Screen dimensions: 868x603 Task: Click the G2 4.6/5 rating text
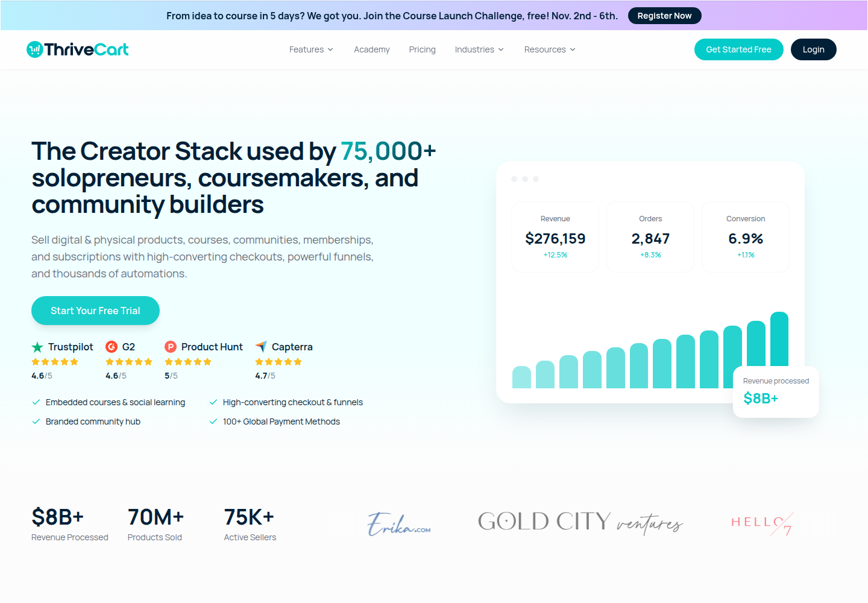[x=116, y=376]
